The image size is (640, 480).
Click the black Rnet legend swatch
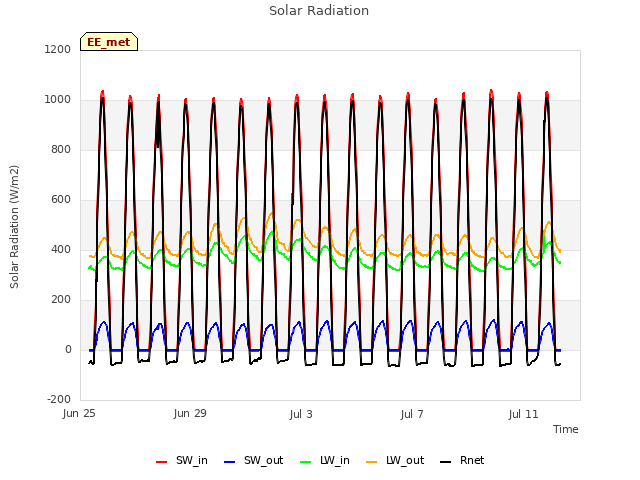445,462
